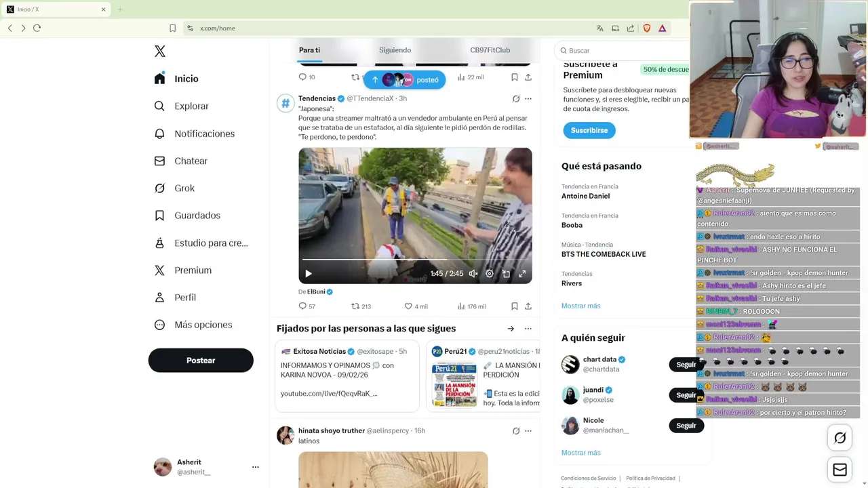Open Guardados bookmarks
The width and height of the screenshot is (868, 488).
pos(188,216)
